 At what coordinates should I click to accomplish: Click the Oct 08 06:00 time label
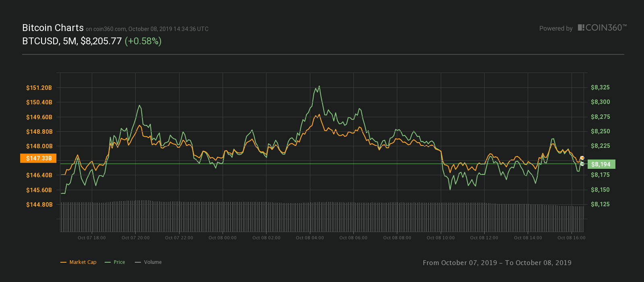click(353, 238)
